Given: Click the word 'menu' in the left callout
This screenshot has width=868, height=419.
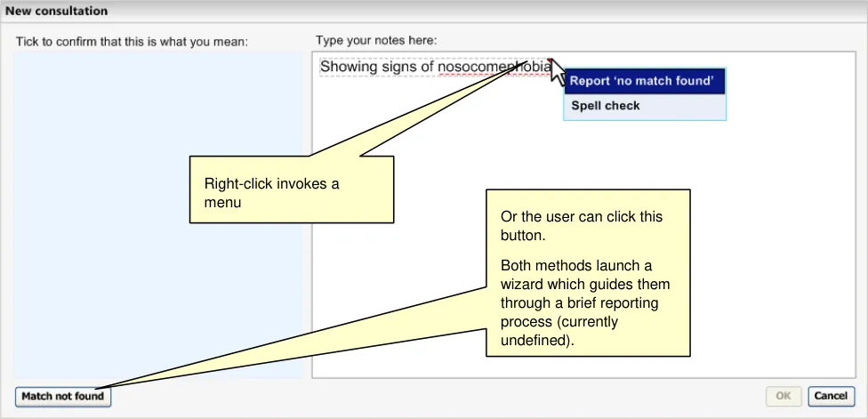Looking at the screenshot, I should tap(222, 202).
